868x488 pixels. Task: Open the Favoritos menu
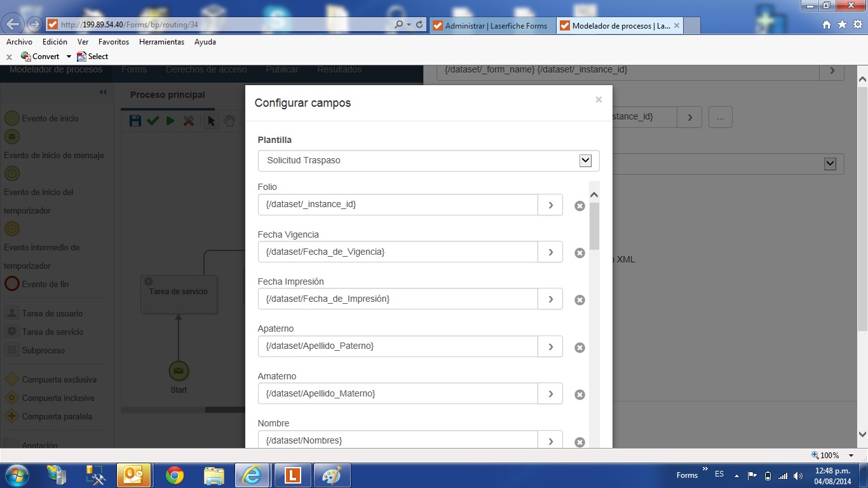click(x=114, y=42)
